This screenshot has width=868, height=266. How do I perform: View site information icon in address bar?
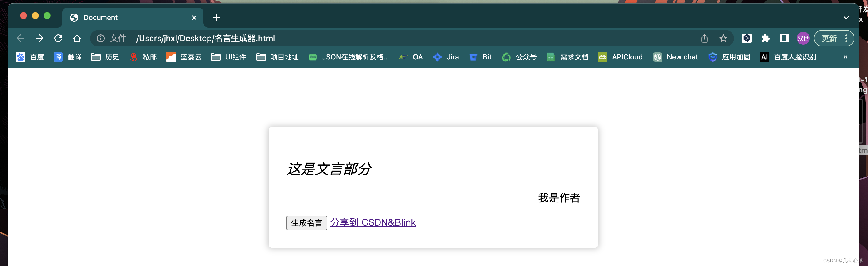(101, 39)
